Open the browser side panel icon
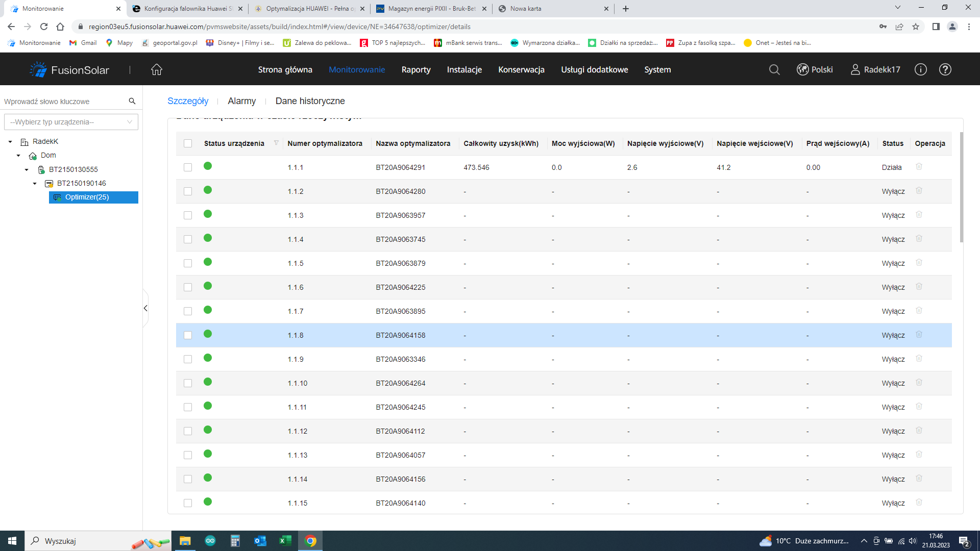Image resolution: width=980 pixels, height=551 pixels. tap(936, 27)
